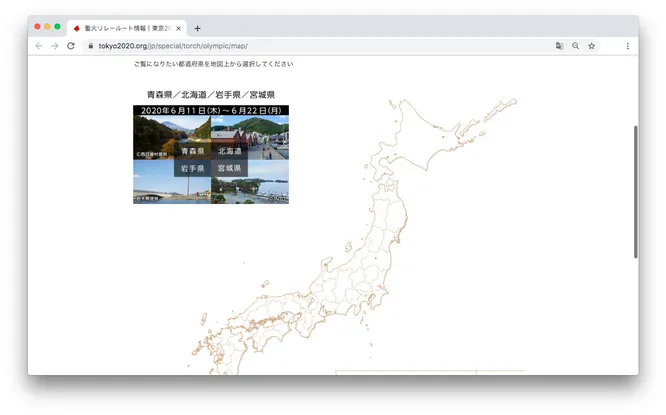Screen dimensions: 666x415
Task: Go forward using the browser forward arrow
Action: point(55,46)
